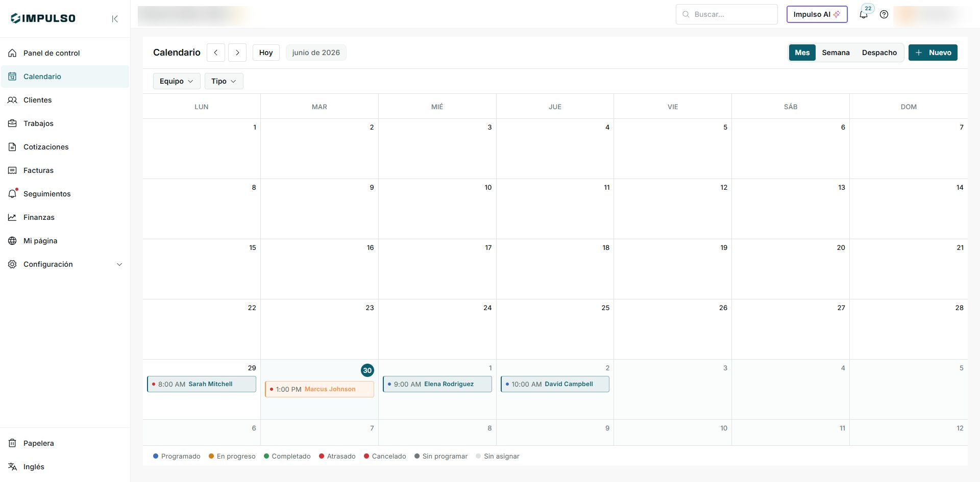Viewport: 980px width, 482px height.
Task: Select highlighted day 30
Action: pyautogui.click(x=367, y=370)
